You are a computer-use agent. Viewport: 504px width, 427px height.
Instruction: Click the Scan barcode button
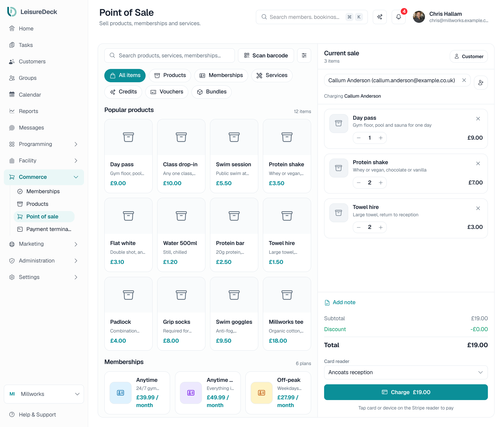(266, 55)
